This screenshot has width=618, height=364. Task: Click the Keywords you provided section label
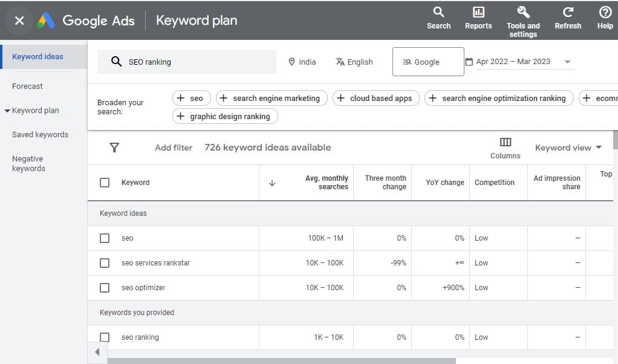coord(137,313)
